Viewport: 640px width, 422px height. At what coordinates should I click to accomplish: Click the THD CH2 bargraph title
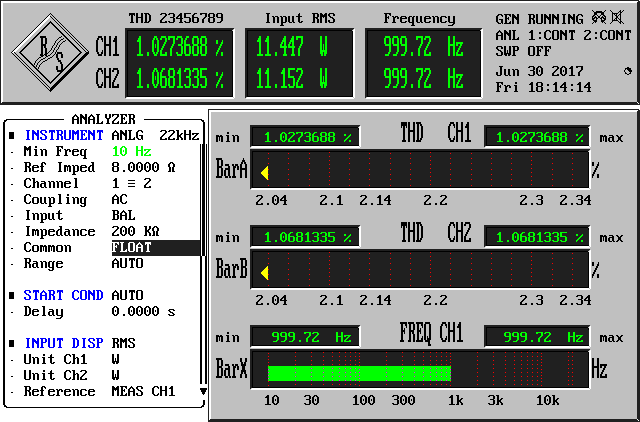pyautogui.click(x=436, y=233)
